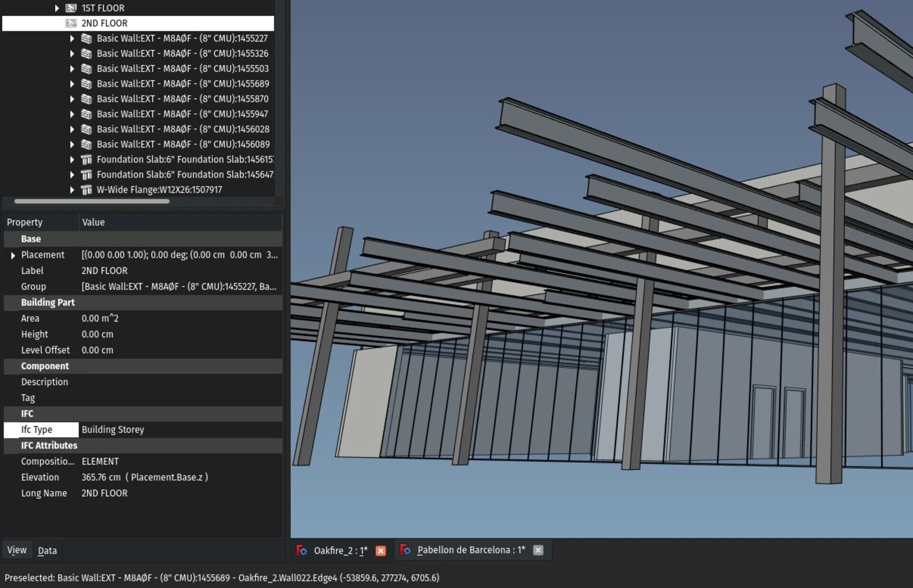Screen dimensions: 913x588
Task: Expand the Placement property row
Action: (x=13, y=255)
